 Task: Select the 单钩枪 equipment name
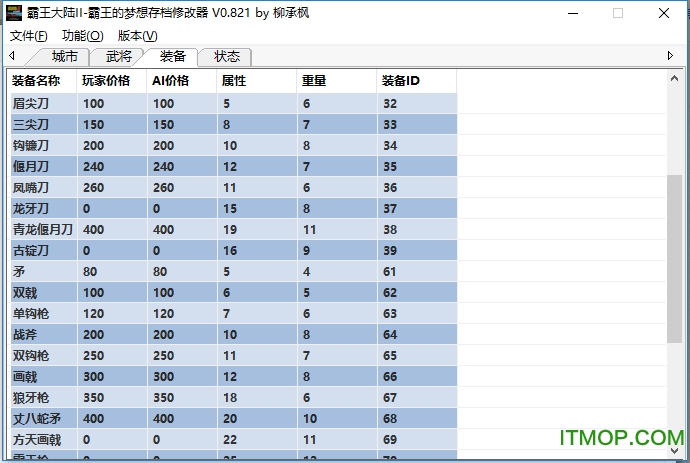coord(30,314)
